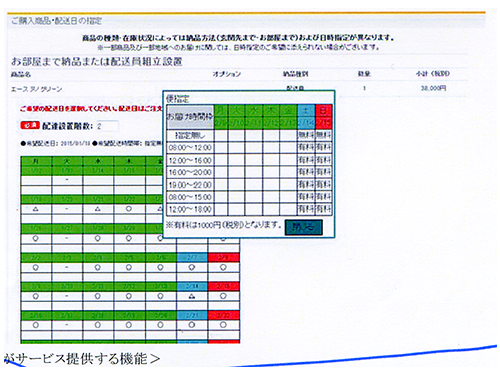
Task: Choose the circle under Wednesday 1/28
Action: (x=97, y=239)
